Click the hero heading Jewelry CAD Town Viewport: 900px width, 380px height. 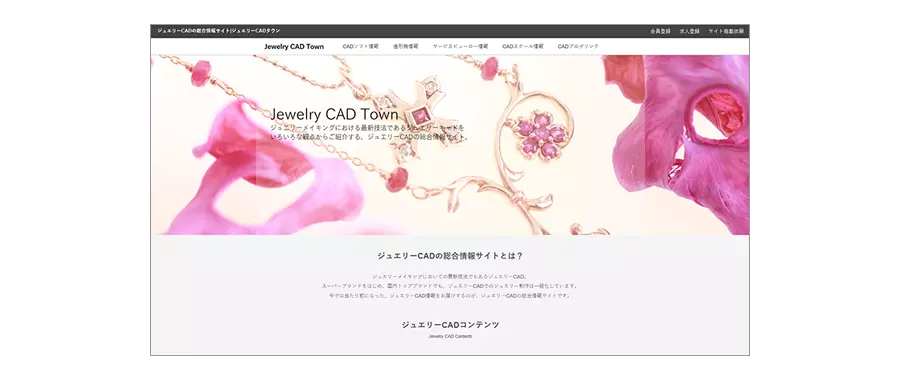[334, 114]
